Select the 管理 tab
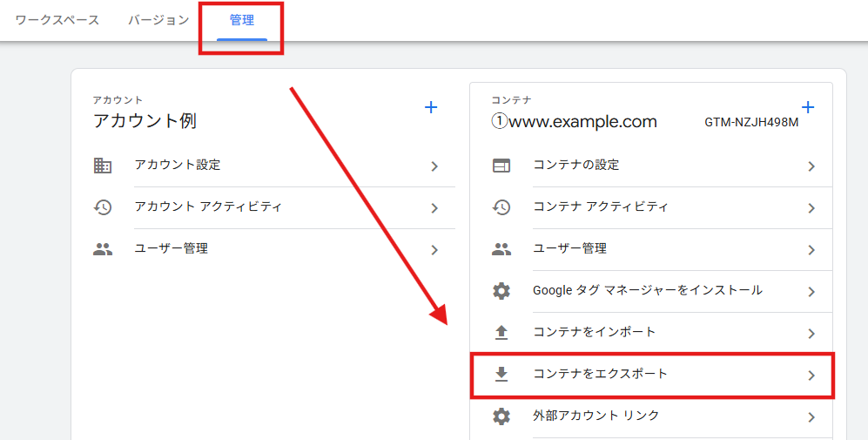The image size is (868, 440). (x=242, y=20)
